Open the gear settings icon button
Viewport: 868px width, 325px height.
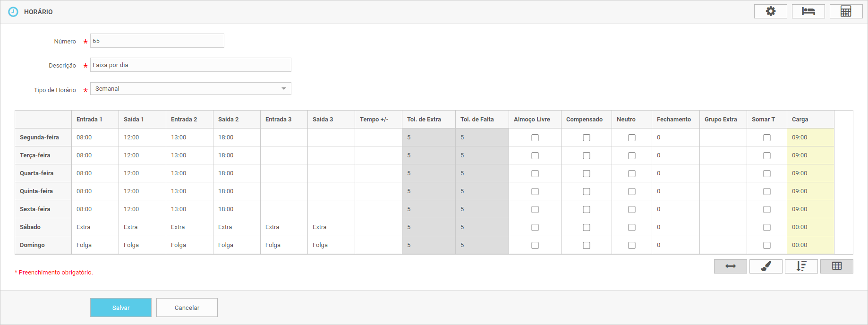(x=770, y=11)
